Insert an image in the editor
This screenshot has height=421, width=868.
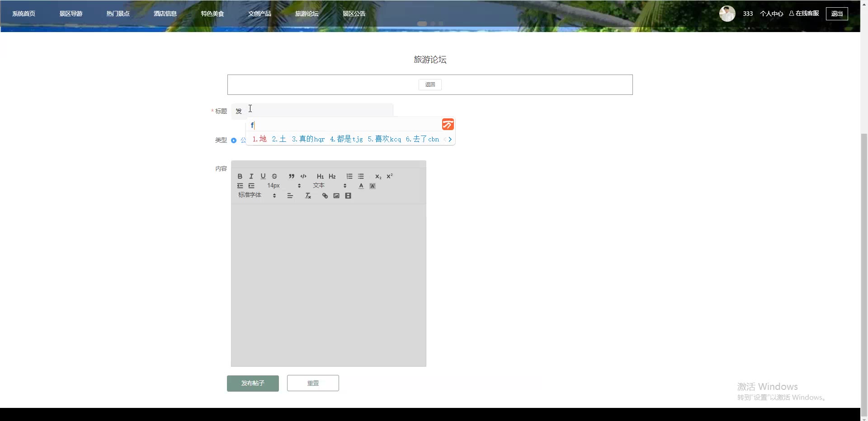coord(336,196)
